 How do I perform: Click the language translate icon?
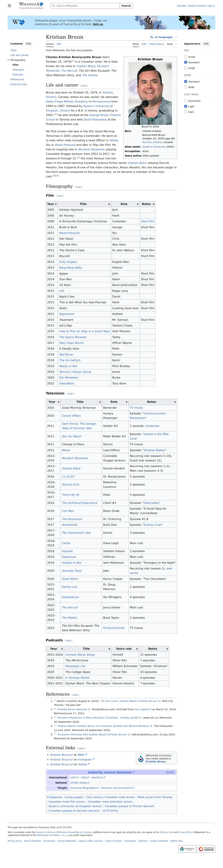[x=151, y=37]
